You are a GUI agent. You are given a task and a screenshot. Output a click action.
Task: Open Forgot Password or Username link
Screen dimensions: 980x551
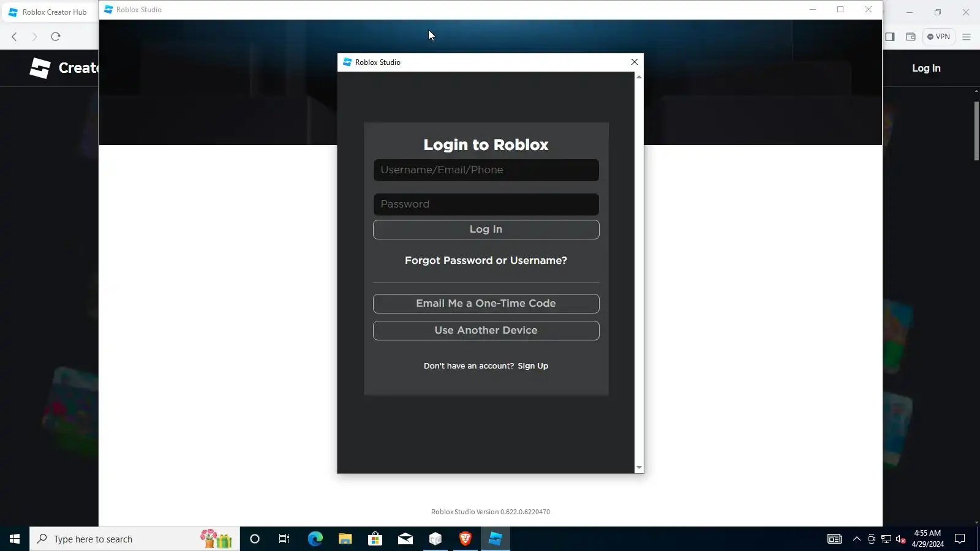486,261
